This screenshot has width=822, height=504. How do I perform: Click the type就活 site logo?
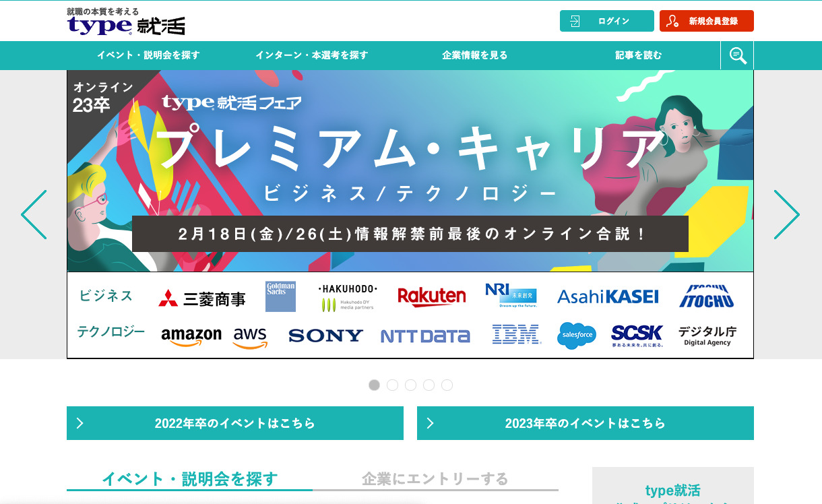pos(126,26)
